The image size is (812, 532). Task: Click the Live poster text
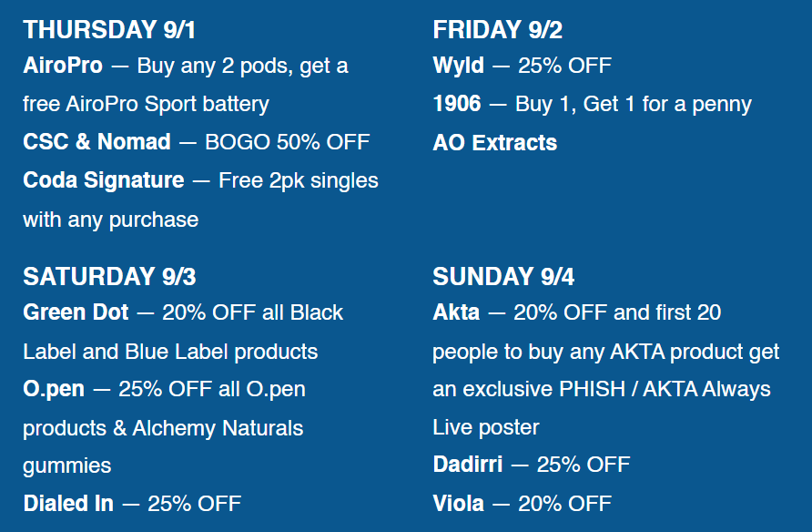click(486, 428)
